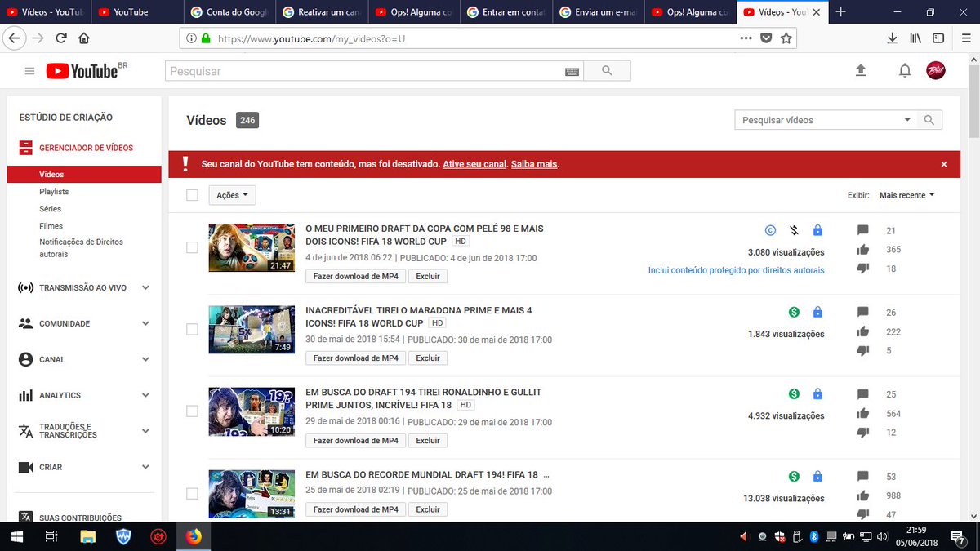Click privacy lock icon on Maradona Prime video
This screenshot has height=551, width=980.
[x=817, y=313]
